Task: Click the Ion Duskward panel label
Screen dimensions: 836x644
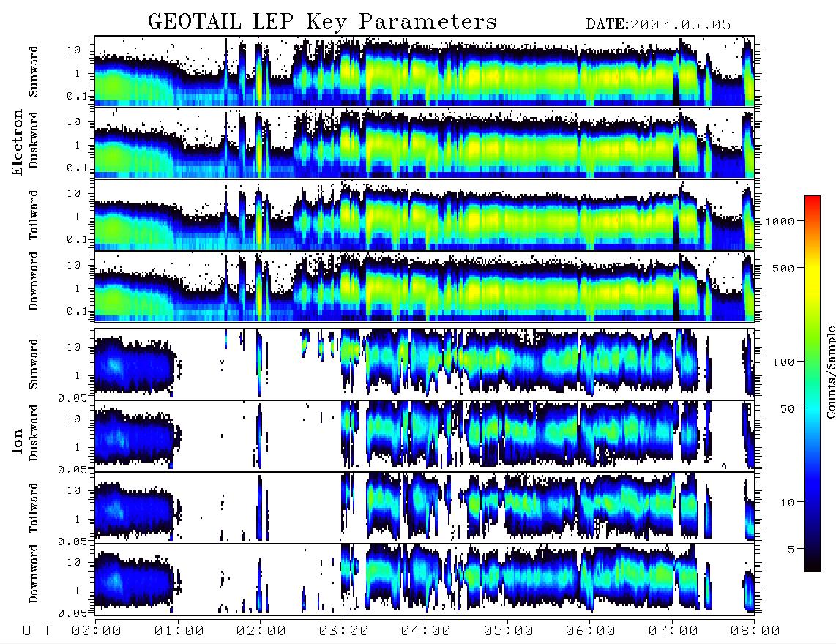Action: click(x=34, y=433)
